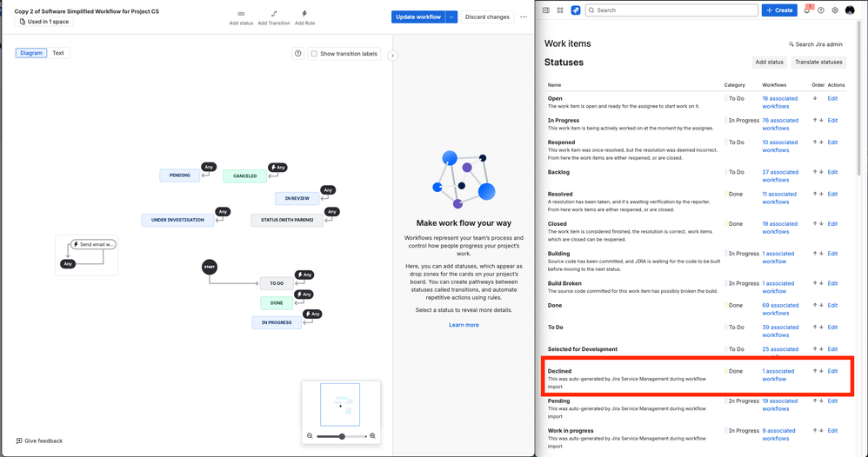Select the STATUS (WITH PARENS) node
The image size is (868, 457).
(x=287, y=220)
